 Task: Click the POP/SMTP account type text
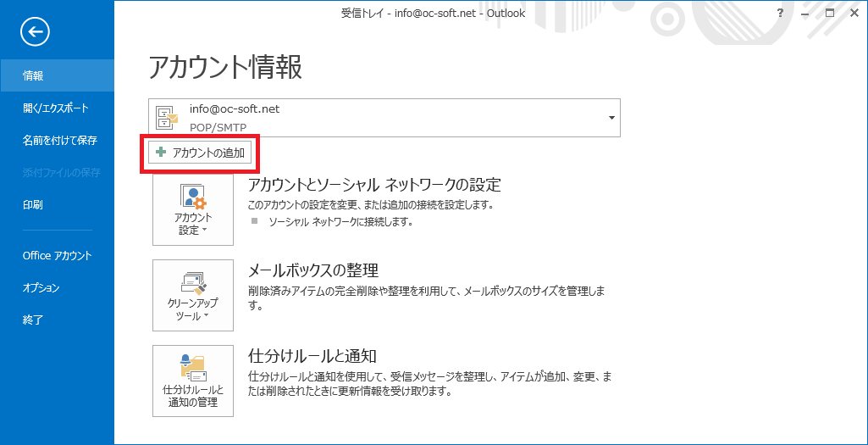[218, 128]
